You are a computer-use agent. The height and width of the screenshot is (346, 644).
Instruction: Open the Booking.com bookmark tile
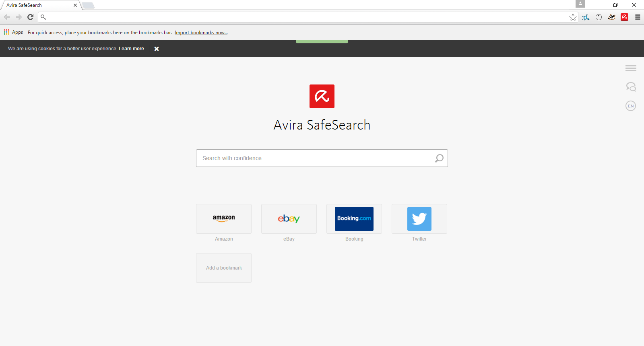354,219
